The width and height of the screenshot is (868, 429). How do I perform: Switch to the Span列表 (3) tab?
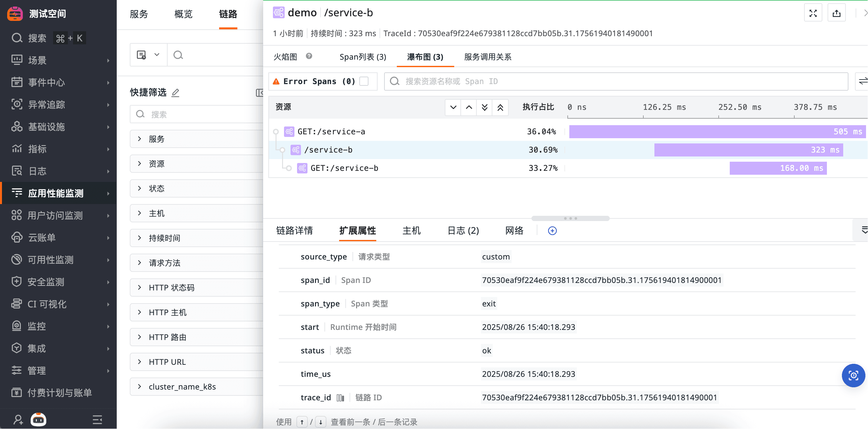(363, 57)
